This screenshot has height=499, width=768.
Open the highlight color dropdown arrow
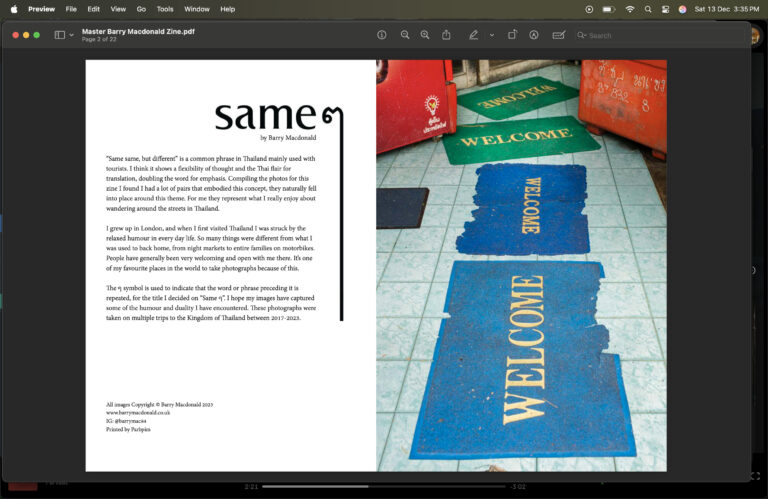(491, 35)
